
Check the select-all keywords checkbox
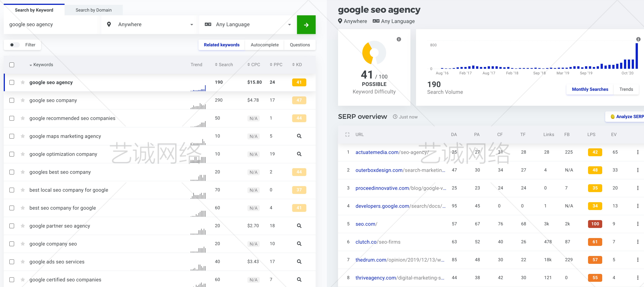point(12,65)
